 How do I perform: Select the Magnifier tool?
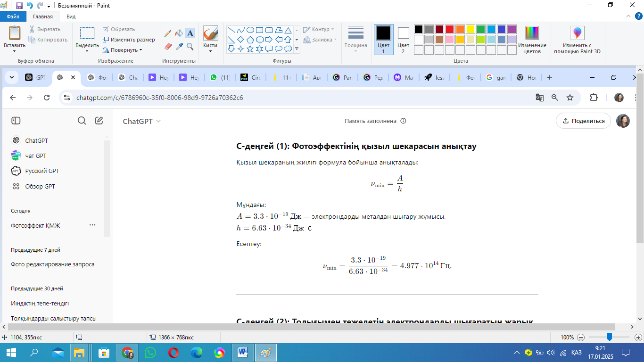190,46
